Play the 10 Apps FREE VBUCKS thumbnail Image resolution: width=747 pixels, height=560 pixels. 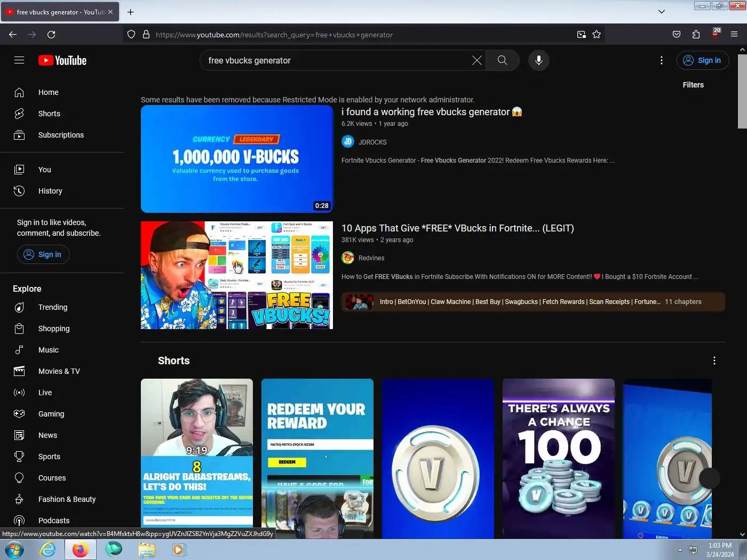pos(237,275)
